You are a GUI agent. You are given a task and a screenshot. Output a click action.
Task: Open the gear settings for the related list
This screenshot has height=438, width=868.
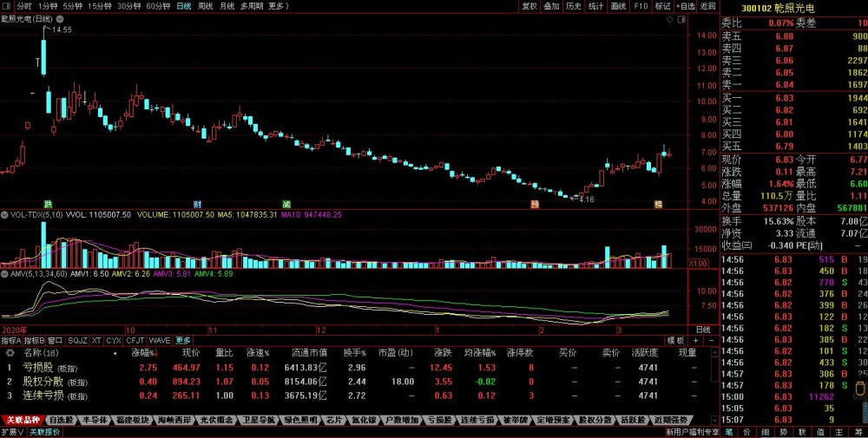tap(10, 352)
